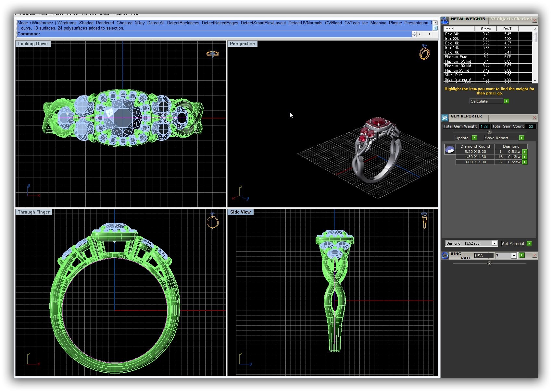This screenshot has width=552, height=392.
Task: Click the Metal Weights scale icon
Action: coord(445,20)
